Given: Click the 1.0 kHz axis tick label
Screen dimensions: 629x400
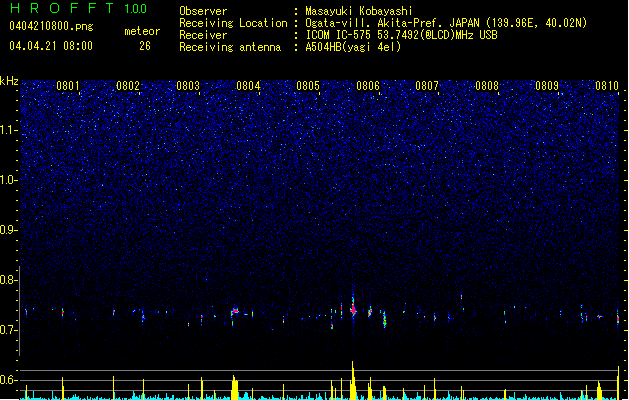Looking at the screenshot, I should click(x=8, y=180).
